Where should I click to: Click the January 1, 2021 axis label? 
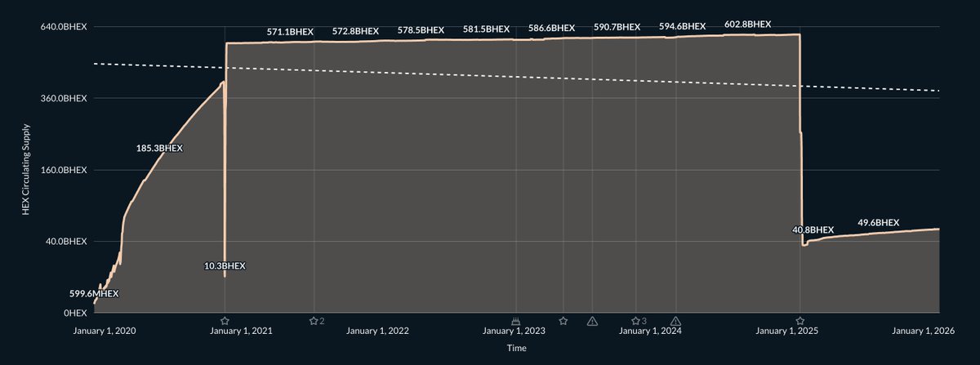[x=241, y=332]
